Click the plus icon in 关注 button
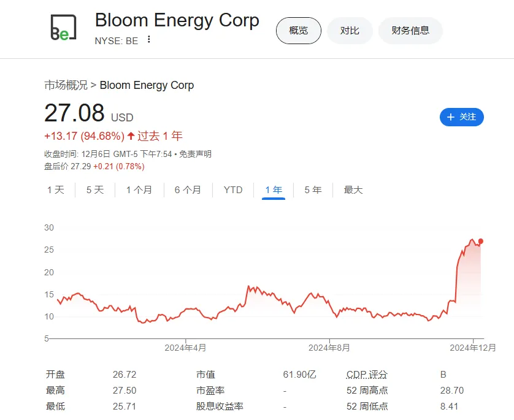Image resolution: width=514 pixels, height=420 pixels. [x=451, y=117]
